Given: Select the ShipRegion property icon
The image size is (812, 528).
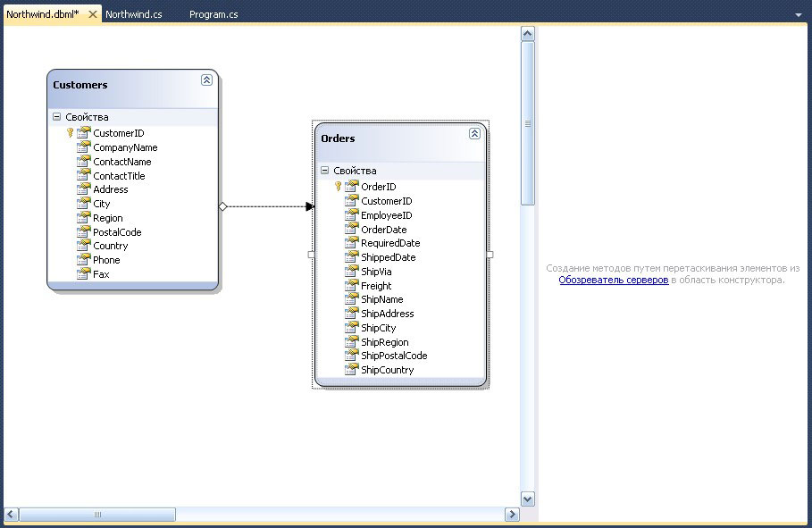Looking at the screenshot, I should (x=352, y=341).
